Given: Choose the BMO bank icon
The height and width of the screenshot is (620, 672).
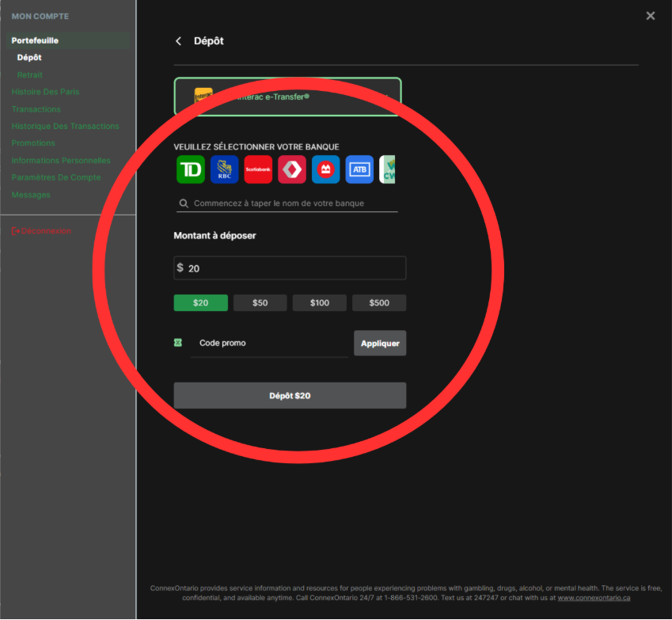Looking at the screenshot, I should (326, 169).
